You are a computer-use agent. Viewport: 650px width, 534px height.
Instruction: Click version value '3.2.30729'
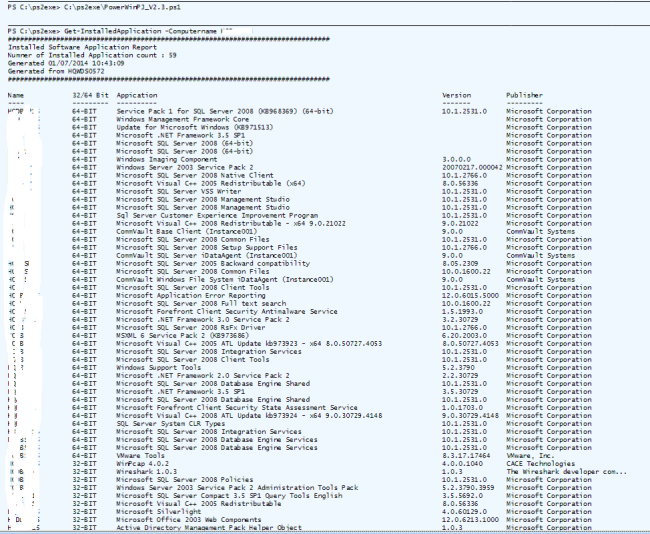tap(460, 320)
